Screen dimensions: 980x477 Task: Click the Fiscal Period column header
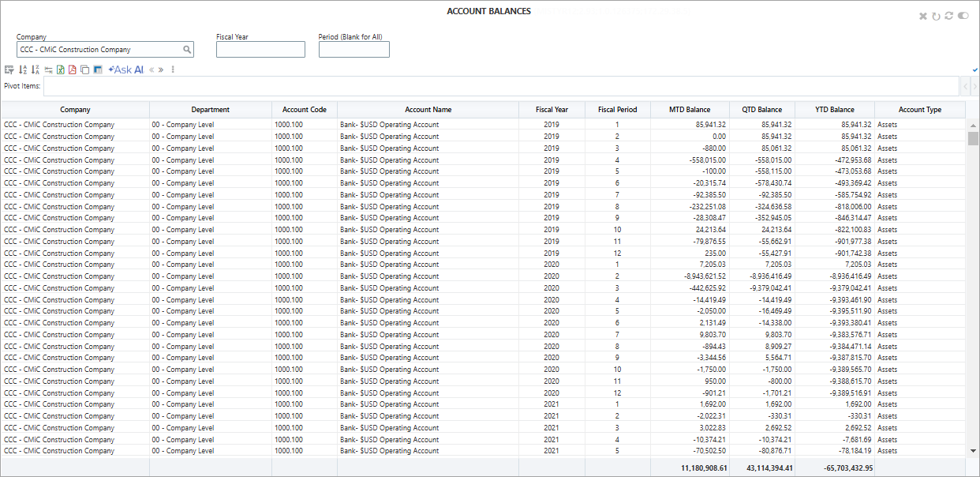pyautogui.click(x=617, y=110)
